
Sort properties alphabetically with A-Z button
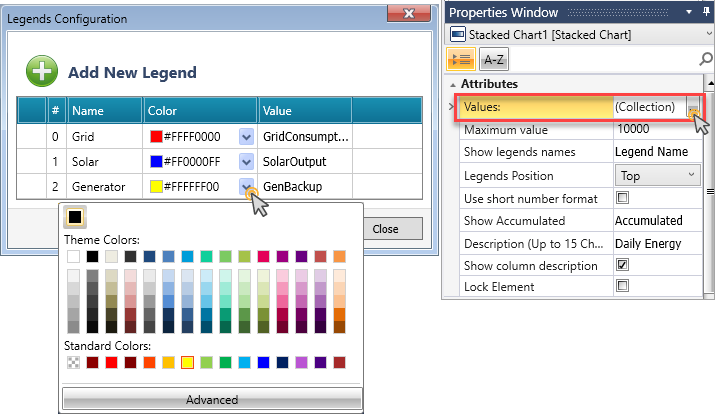494,60
